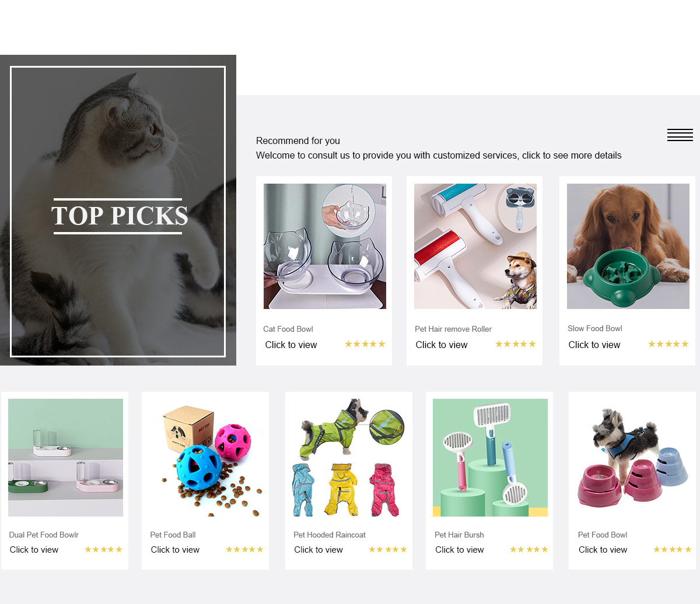700x604 pixels.
Task: View the Pet Hooded Raincoat product image
Action: pos(349,458)
